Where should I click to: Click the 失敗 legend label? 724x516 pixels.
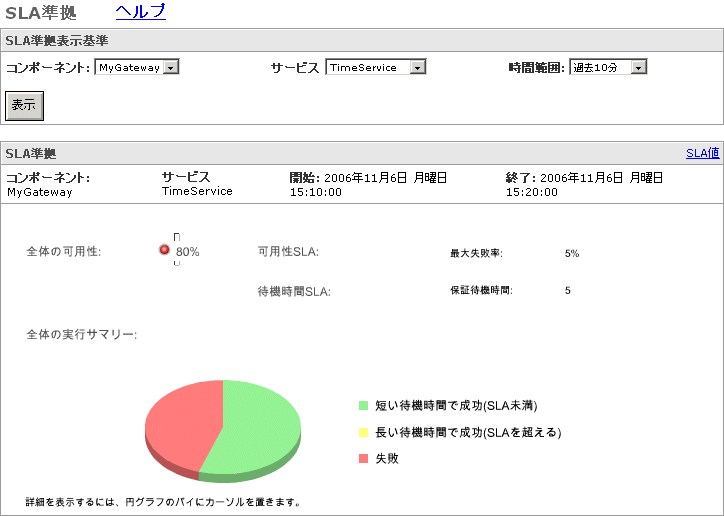(387, 458)
